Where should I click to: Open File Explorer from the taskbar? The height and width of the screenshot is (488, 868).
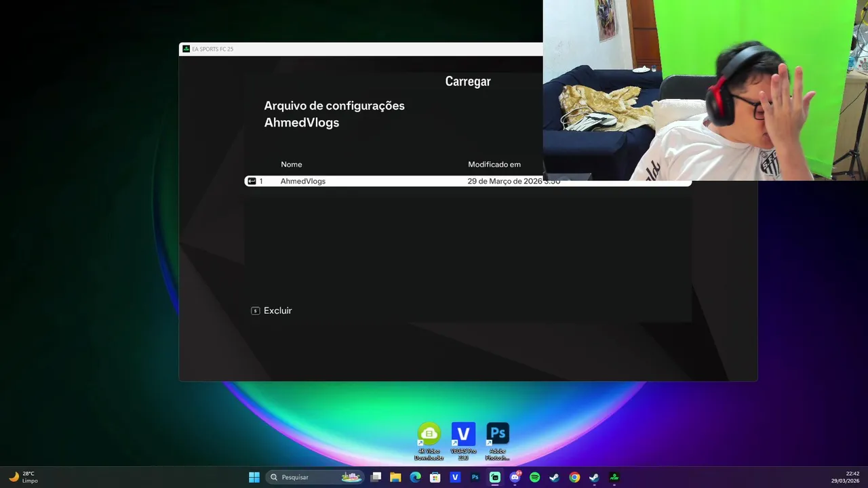395,477
